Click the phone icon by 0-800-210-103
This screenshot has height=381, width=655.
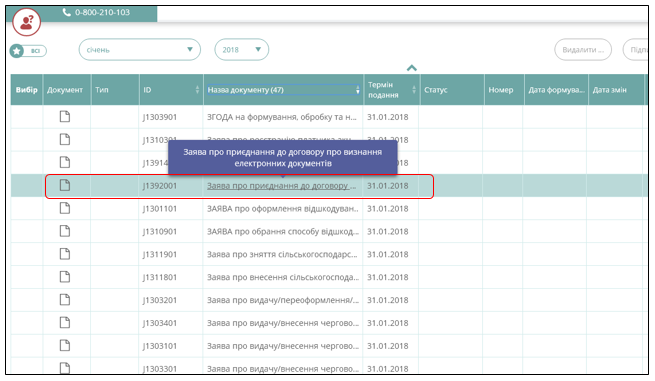(66, 12)
